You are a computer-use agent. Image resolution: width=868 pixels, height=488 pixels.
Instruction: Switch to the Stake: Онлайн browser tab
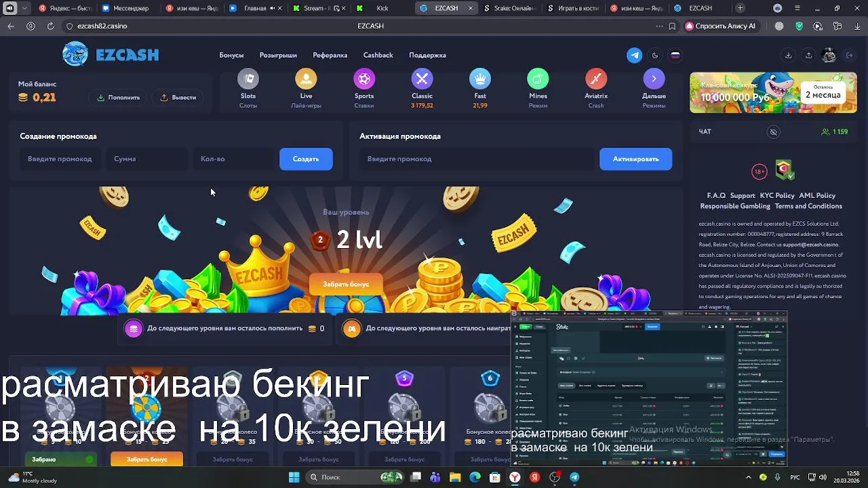click(509, 8)
